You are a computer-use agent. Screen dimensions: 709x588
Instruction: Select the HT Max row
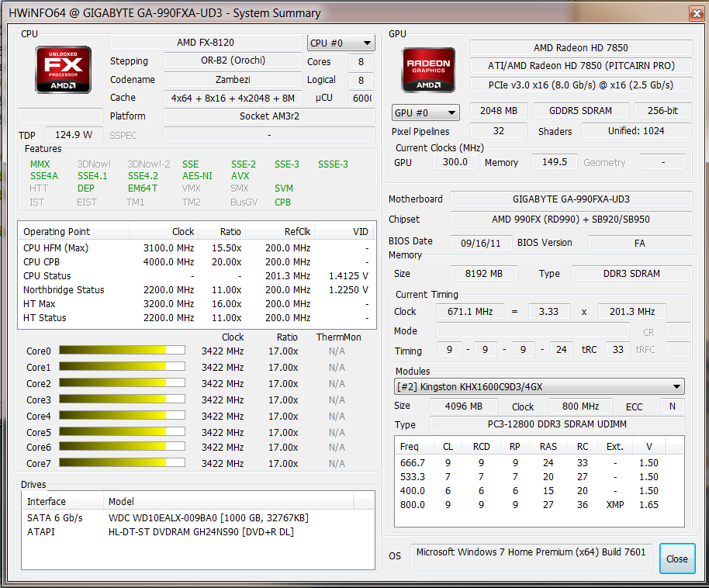(x=197, y=304)
